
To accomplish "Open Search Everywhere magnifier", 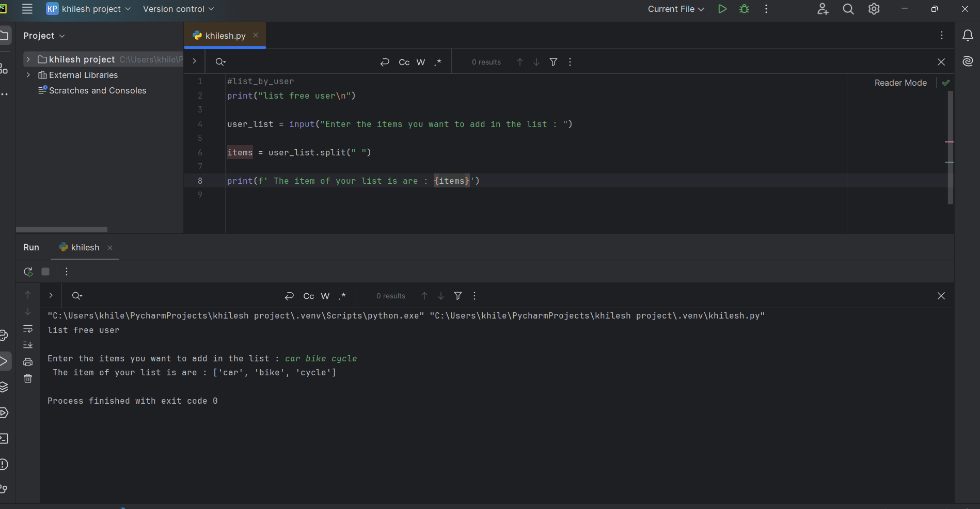I will pos(848,9).
